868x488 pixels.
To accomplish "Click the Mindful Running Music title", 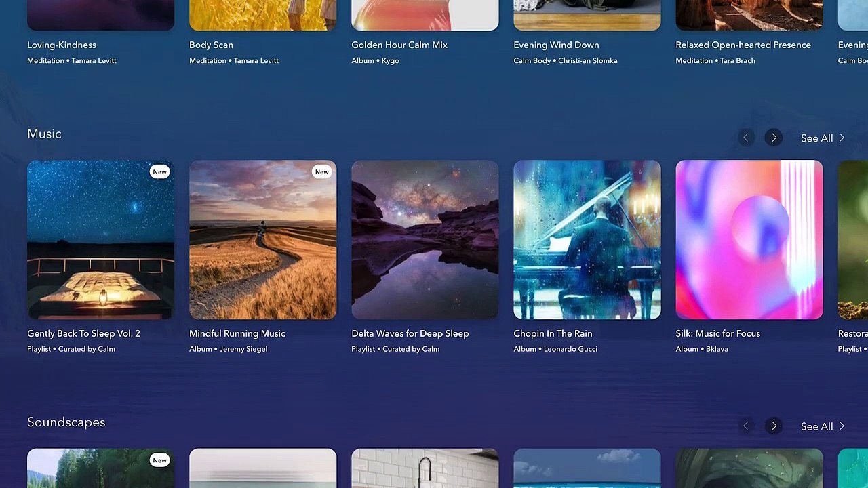I will [x=237, y=333].
